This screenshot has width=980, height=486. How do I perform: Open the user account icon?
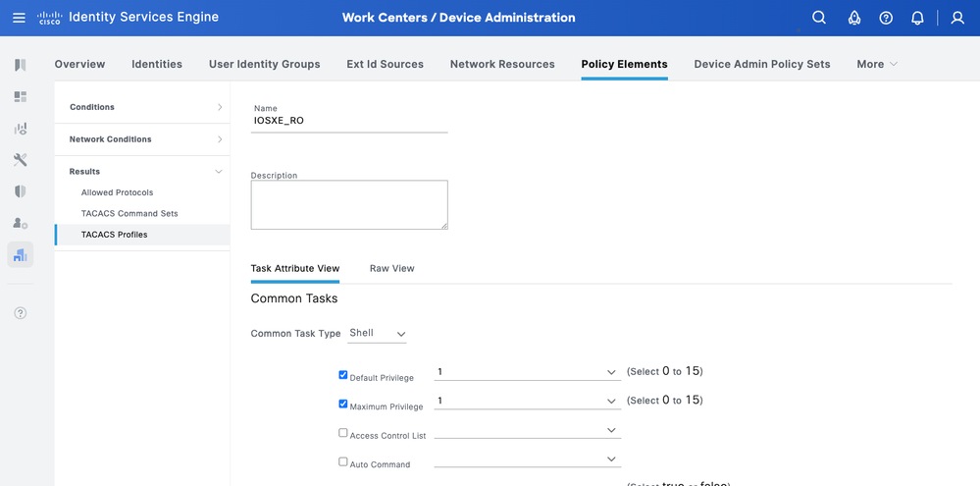pos(957,18)
